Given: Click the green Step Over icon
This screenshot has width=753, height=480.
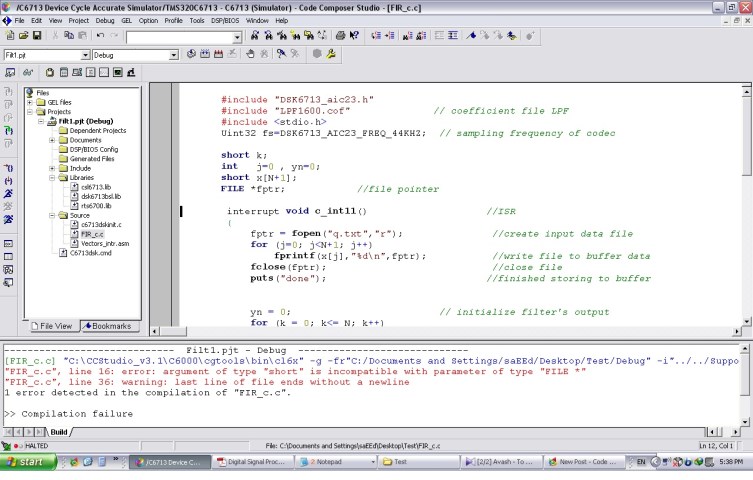Looking at the screenshot, I should (x=9, y=131).
